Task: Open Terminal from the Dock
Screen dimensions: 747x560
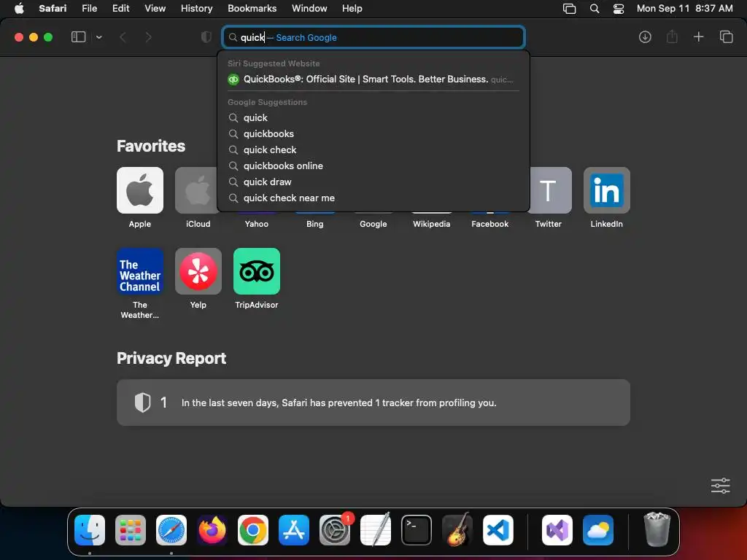Action: pos(417,530)
